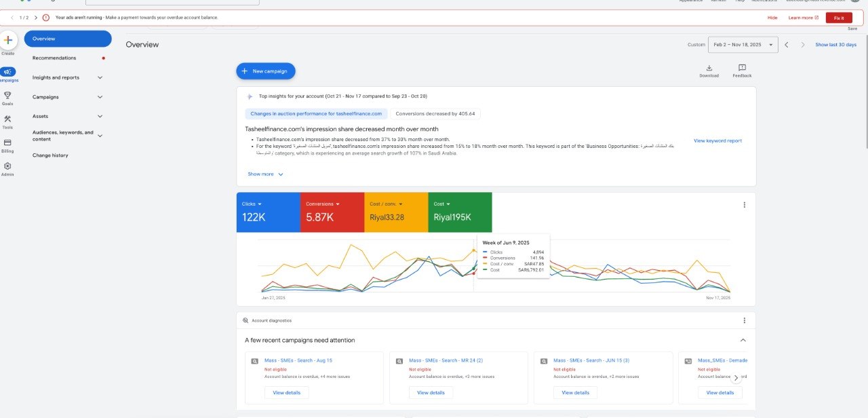Click the Account diagnostics label

click(x=271, y=320)
